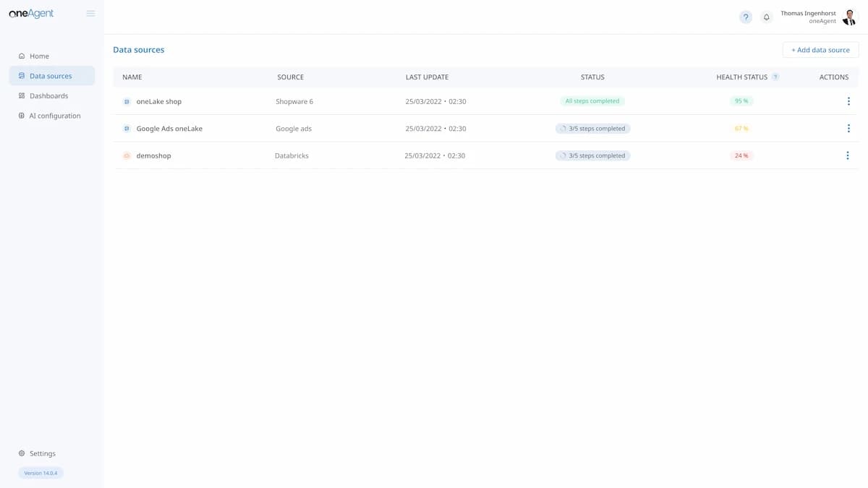Click the 95 % health badge
Viewport: 868px width, 488px height.
pyautogui.click(x=741, y=101)
